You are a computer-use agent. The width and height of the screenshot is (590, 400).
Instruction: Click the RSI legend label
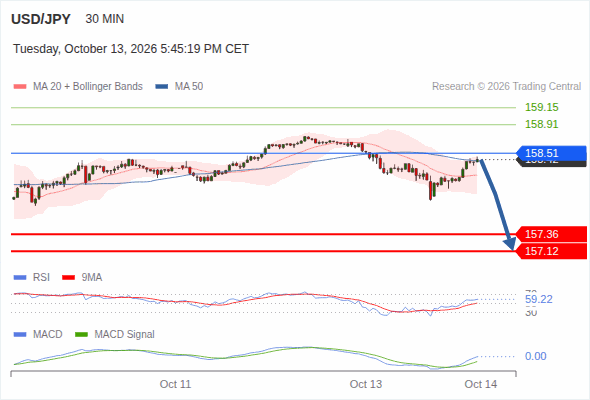[x=41, y=278]
